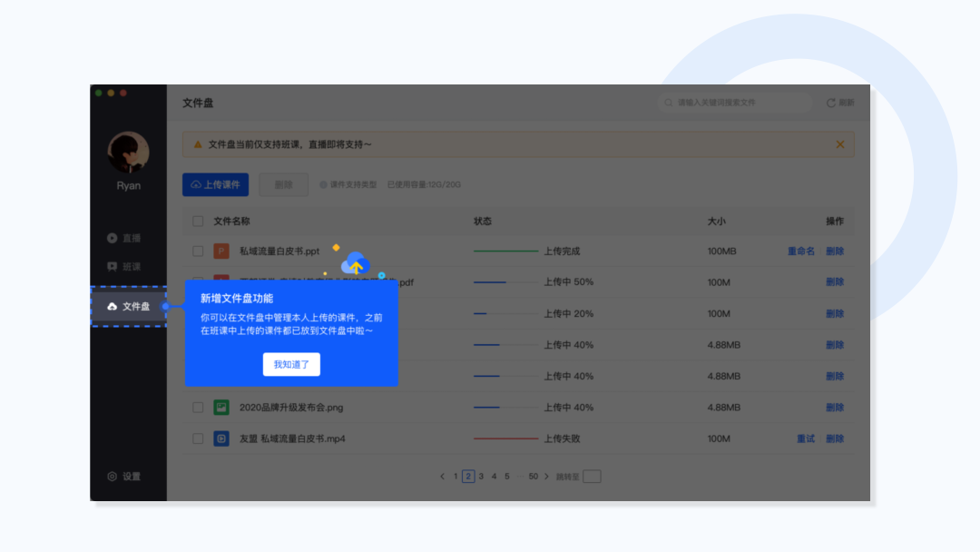
Task: Click the 操作 column header
Action: 835,222
